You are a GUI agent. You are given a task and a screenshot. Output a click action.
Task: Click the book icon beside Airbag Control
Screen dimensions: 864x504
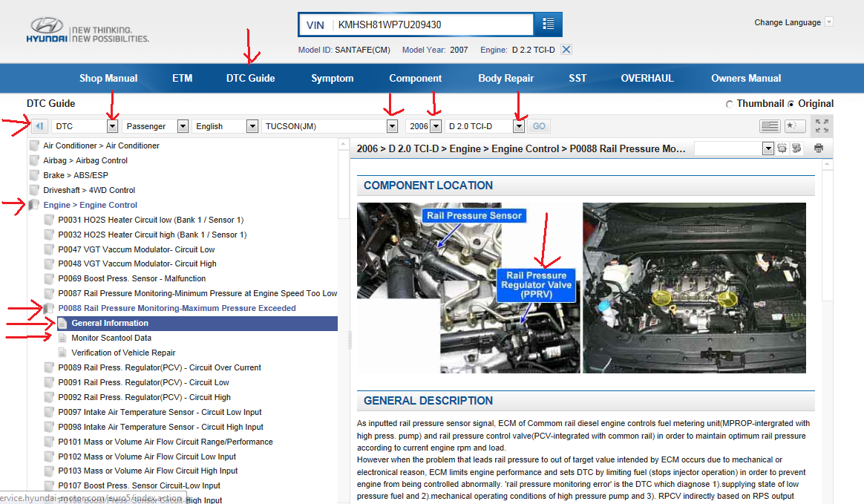pos(34,160)
